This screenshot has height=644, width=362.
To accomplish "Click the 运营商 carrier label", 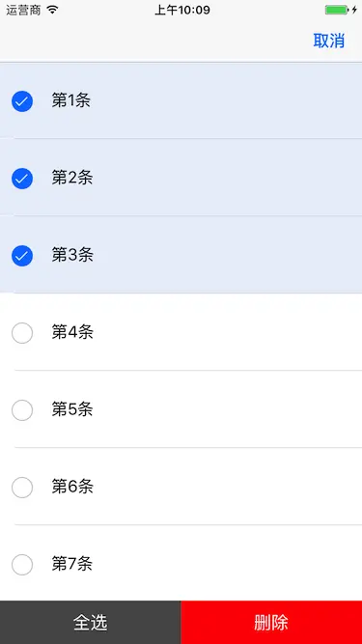I will 23,10.
